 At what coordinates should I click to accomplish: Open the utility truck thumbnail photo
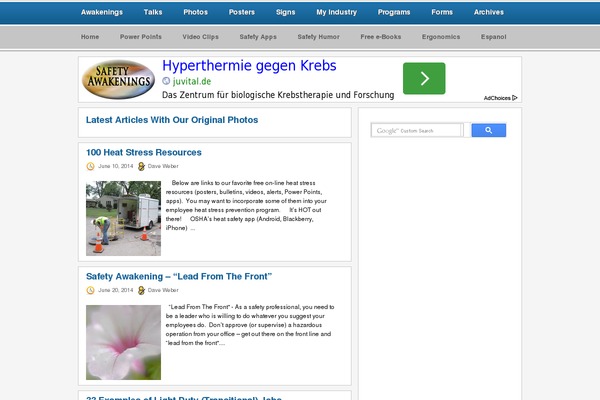(123, 218)
